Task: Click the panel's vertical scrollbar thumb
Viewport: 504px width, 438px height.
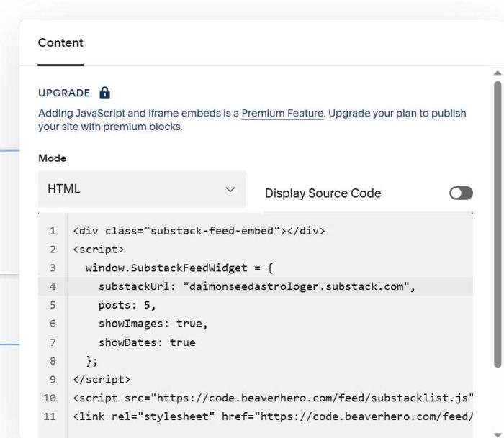Action: pos(498,224)
